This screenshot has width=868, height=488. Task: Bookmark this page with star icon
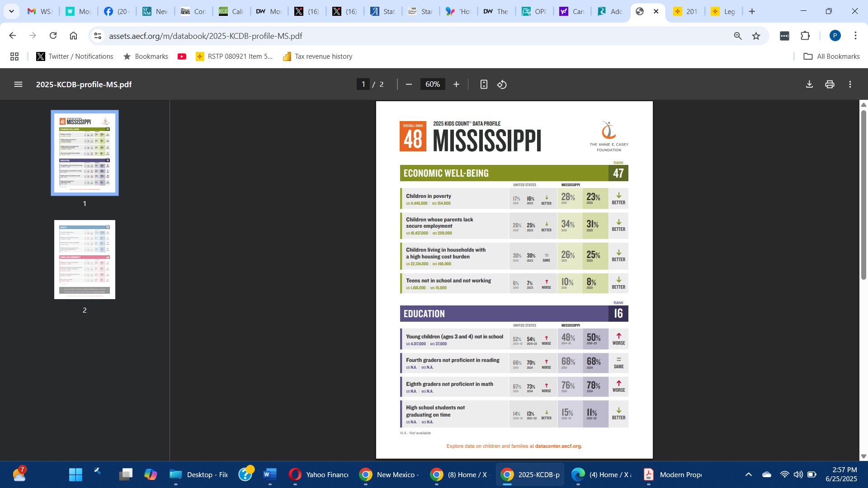point(756,36)
